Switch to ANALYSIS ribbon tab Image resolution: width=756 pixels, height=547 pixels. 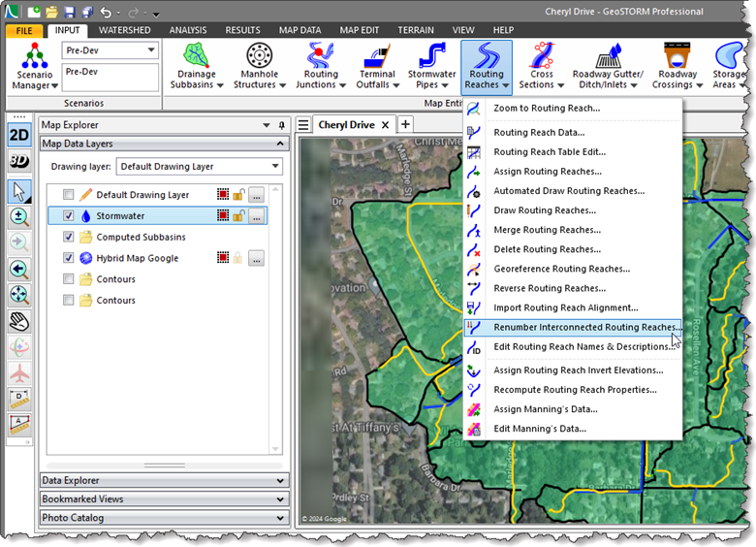(188, 30)
